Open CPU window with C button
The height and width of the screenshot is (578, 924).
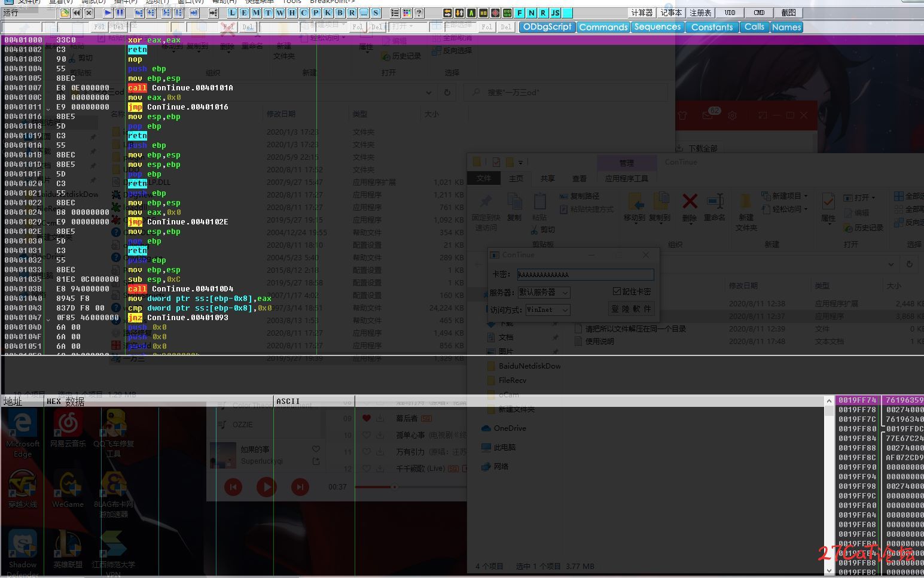(x=304, y=13)
